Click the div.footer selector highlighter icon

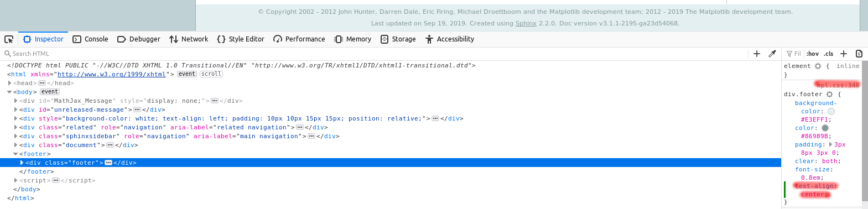pyautogui.click(x=830, y=95)
